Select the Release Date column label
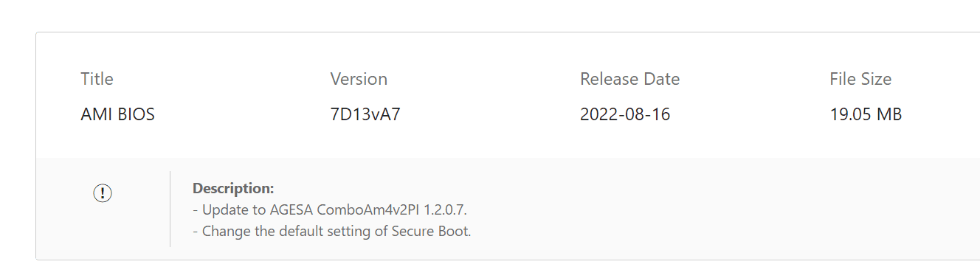This screenshot has height=267, width=980. [629, 79]
